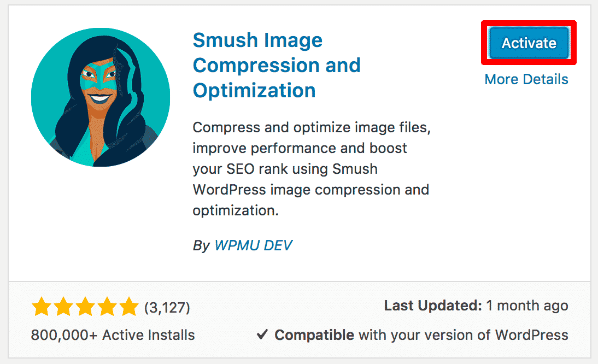This screenshot has width=598, height=364.
Task: Click the fifth rating star
Action: (129, 307)
